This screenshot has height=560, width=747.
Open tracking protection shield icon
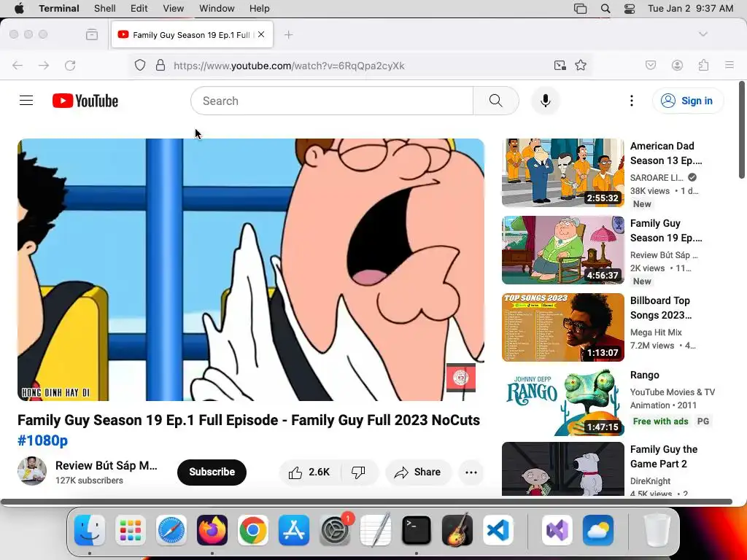[x=139, y=65]
